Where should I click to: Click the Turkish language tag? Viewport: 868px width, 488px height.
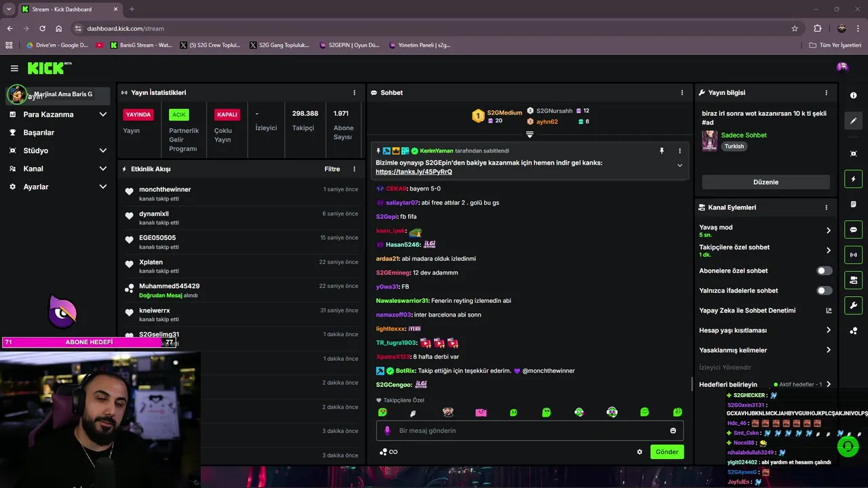coord(734,146)
